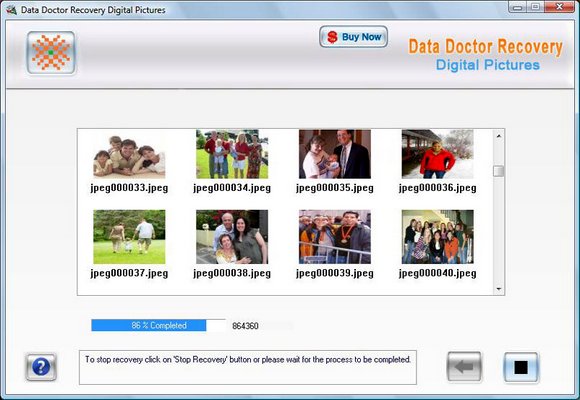Click the Buy Now button
580x400 pixels.
354,37
